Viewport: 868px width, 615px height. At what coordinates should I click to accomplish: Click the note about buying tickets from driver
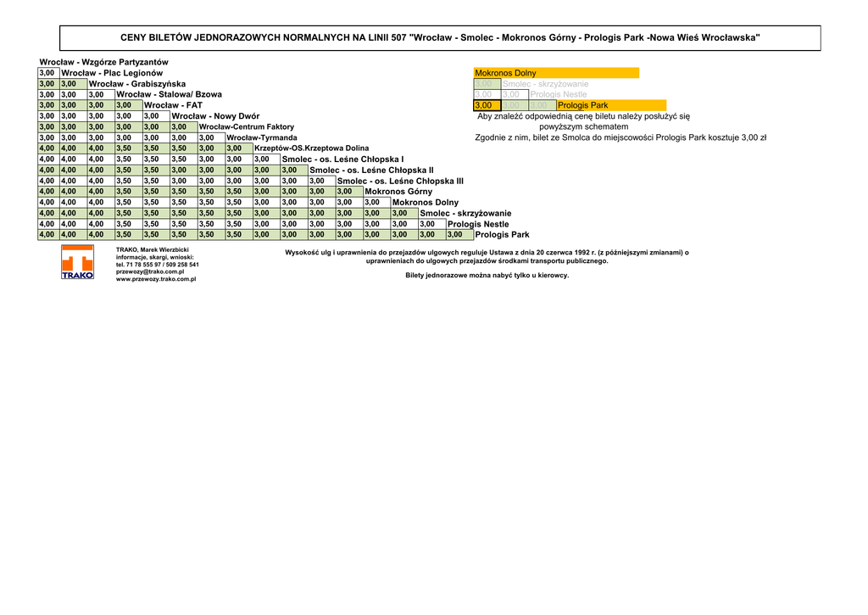(487, 275)
